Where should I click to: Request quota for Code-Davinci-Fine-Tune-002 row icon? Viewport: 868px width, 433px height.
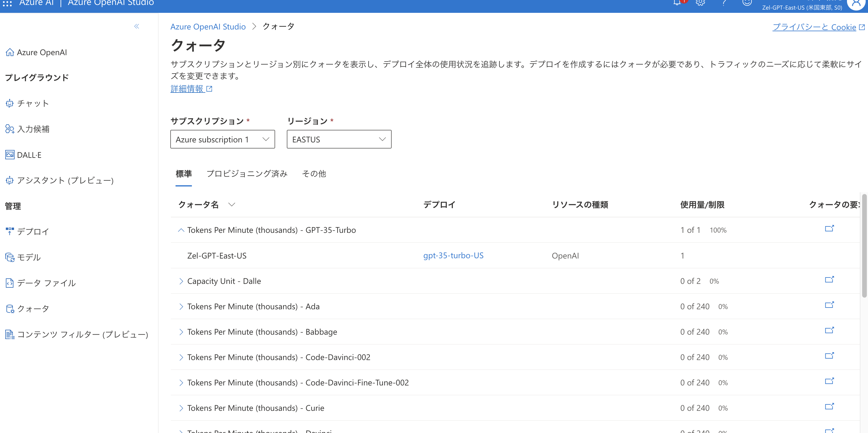tap(829, 381)
